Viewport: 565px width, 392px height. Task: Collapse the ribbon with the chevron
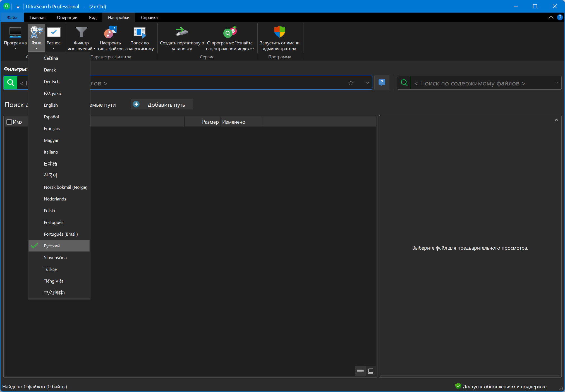pos(551,17)
